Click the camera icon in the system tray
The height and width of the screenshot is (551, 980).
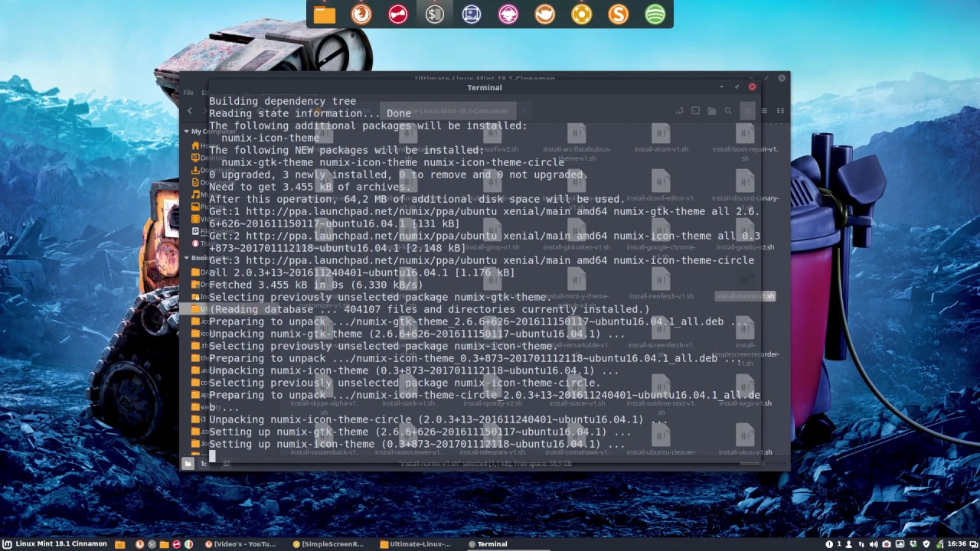[887, 544]
